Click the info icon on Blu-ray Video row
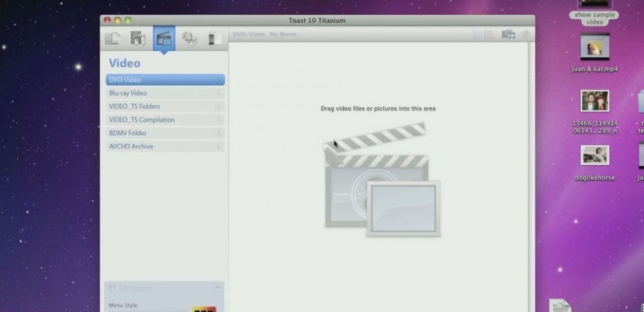Image resolution: width=644 pixels, height=312 pixels. click(x=219, y=93)
